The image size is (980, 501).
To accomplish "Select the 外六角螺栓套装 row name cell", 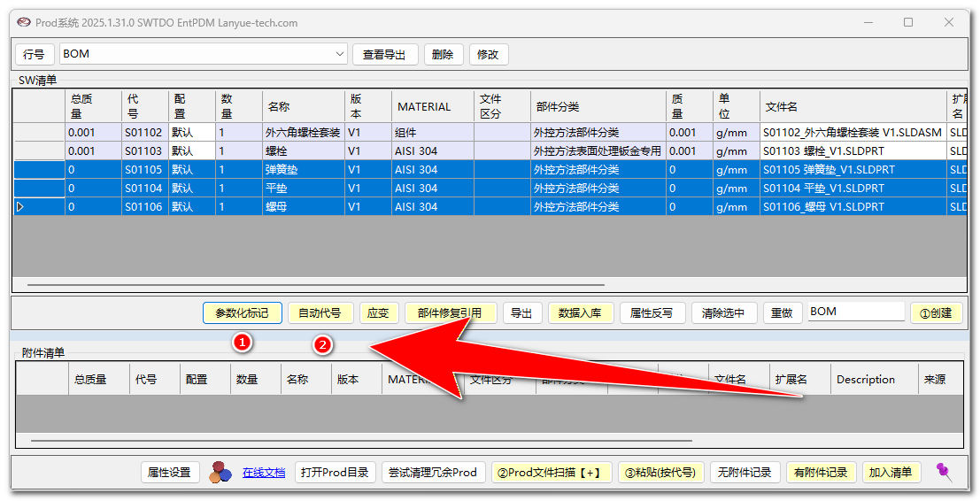I will click(303, 133).
